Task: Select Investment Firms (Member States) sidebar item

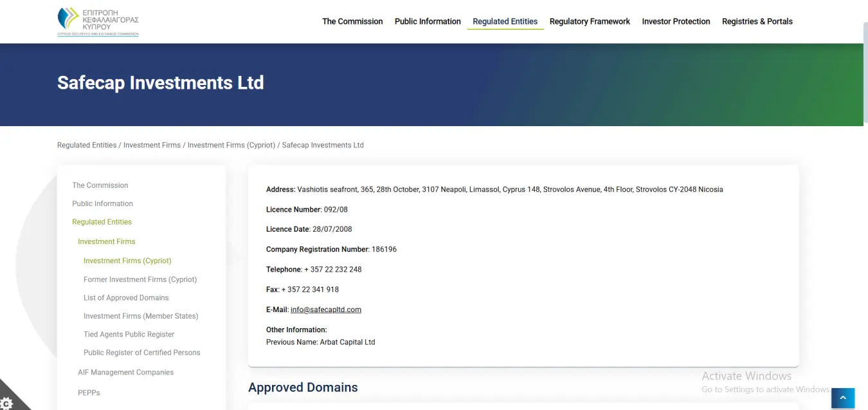Action: [141, 316]
